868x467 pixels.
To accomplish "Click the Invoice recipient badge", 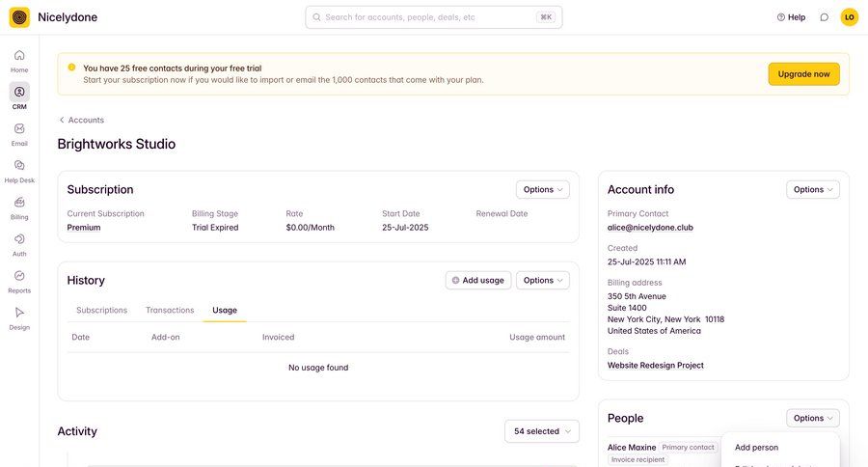I will click(x=637, y=459).
